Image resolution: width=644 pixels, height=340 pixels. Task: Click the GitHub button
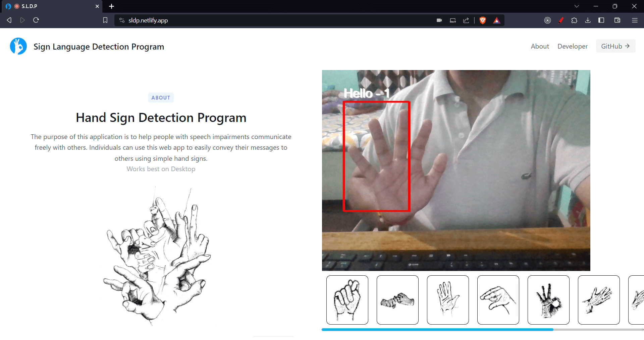coord(615,46)
